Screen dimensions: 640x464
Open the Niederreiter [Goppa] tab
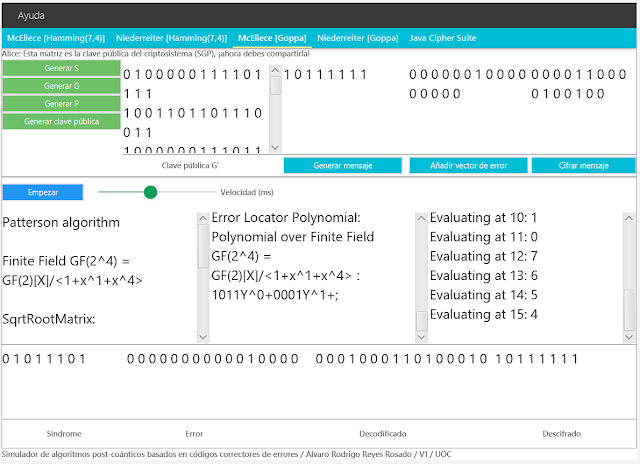tap(357, 38)
